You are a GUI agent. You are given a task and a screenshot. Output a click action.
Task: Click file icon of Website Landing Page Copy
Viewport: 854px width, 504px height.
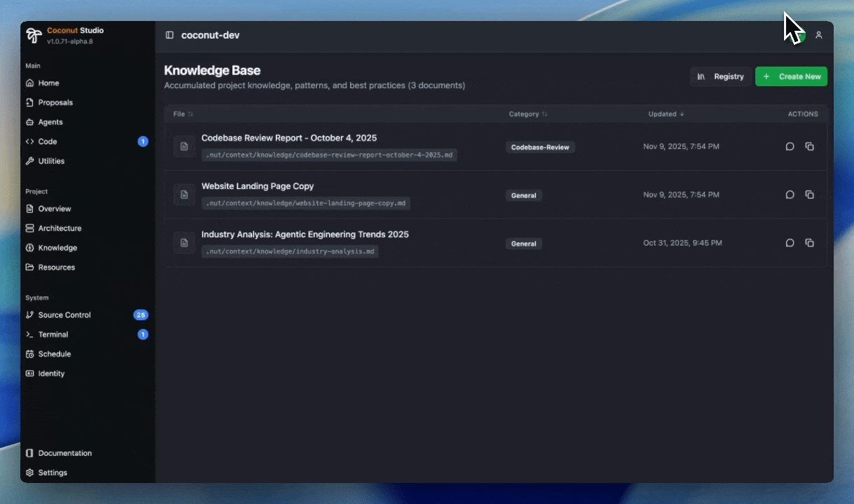pos(184,195)
